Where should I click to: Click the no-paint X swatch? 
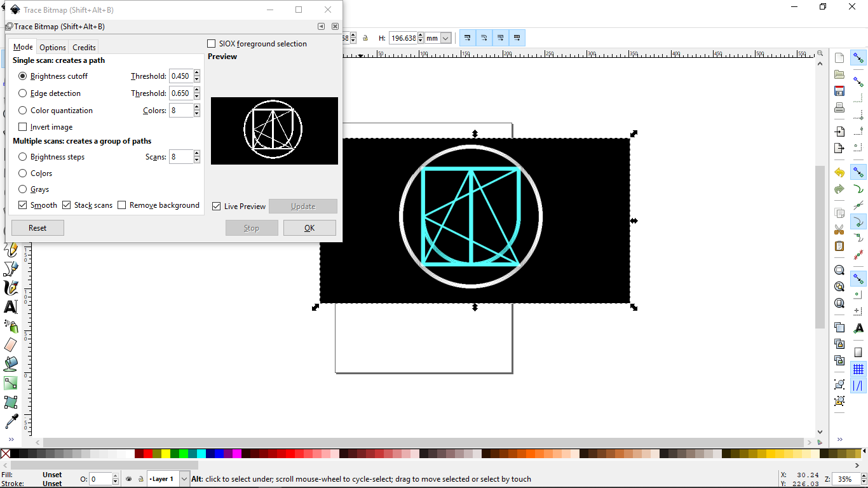click(5, 454)
